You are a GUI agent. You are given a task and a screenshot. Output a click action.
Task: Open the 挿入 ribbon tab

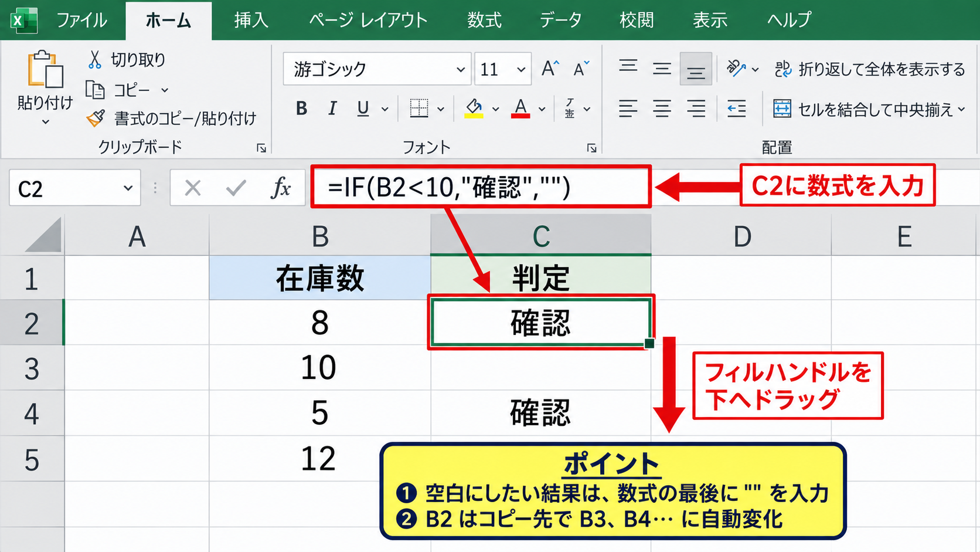coord(251,20)
